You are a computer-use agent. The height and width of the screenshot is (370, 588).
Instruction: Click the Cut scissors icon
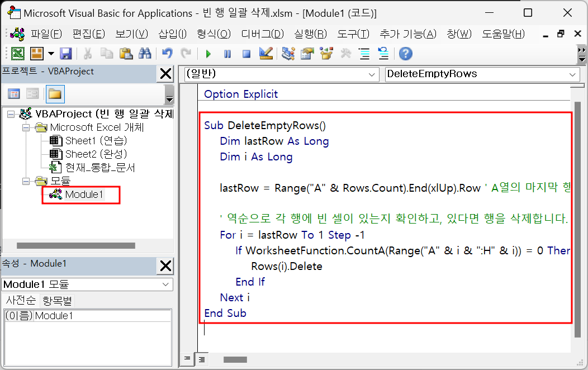coord(87,54)
